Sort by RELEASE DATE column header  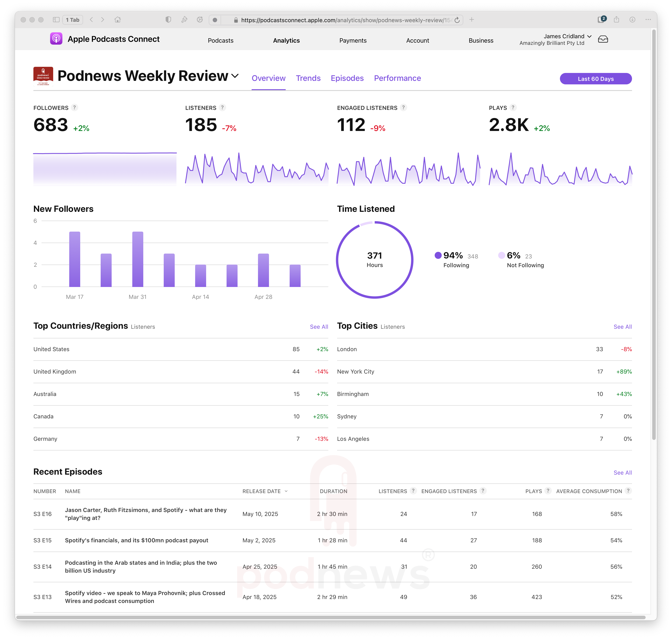[x=265, y=491]
